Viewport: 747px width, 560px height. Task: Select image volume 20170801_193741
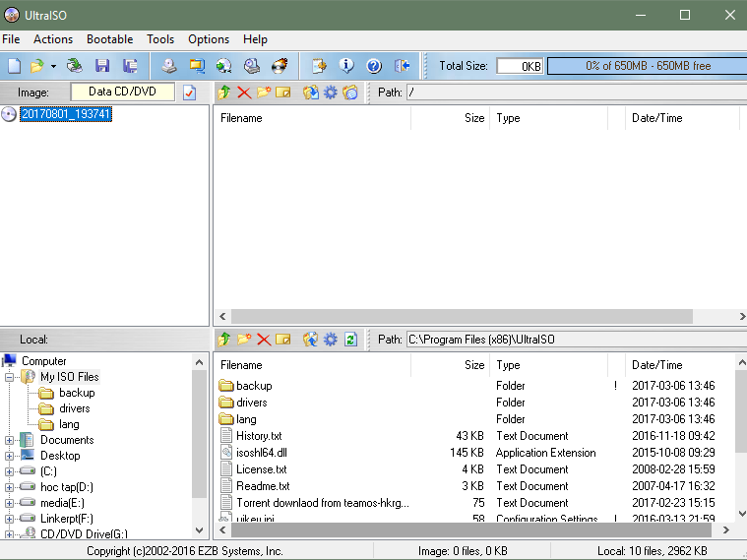coord(66,114)
